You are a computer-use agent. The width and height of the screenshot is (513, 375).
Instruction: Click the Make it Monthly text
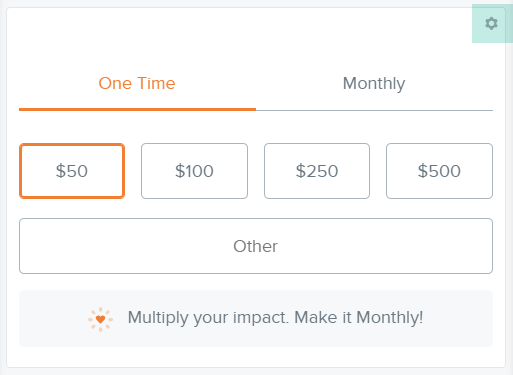pyautogui.click(x=359, y=317)
